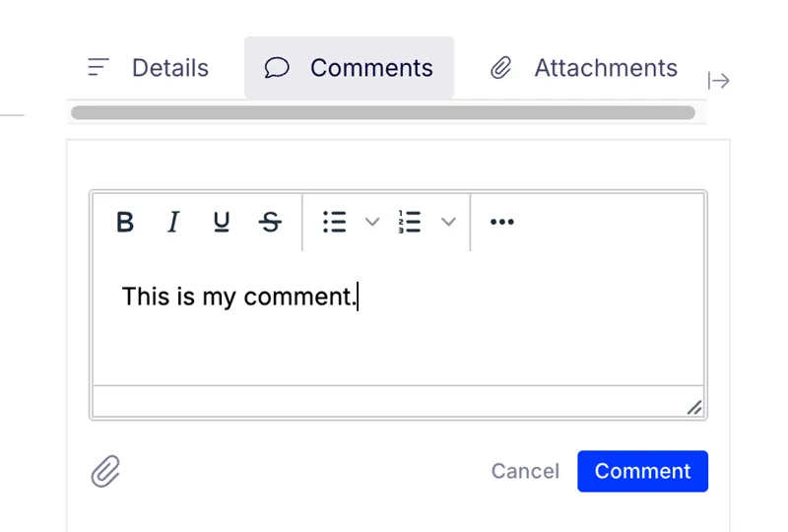Toggle italic formatting button

click(173, 222)
